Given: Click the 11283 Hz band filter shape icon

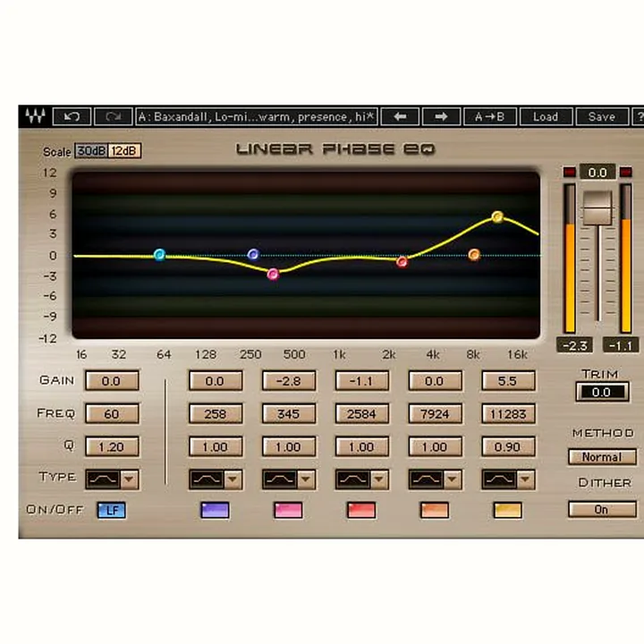Looking at the screenshot, I should pos(499,479).
